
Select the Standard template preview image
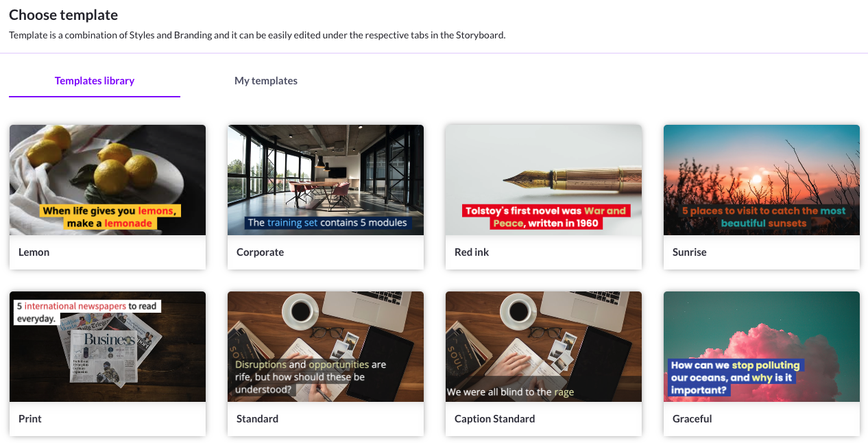coord(326,346)
